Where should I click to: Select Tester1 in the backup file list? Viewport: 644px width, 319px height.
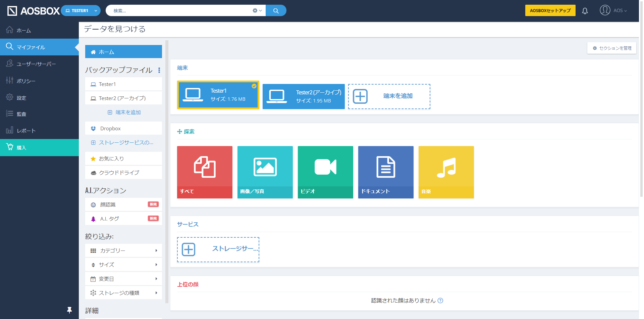point(123,84)
